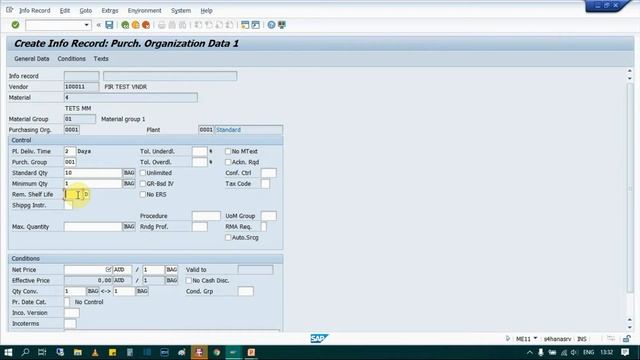Open the Info Record menu
640x360 pixels.
point(35,11)
